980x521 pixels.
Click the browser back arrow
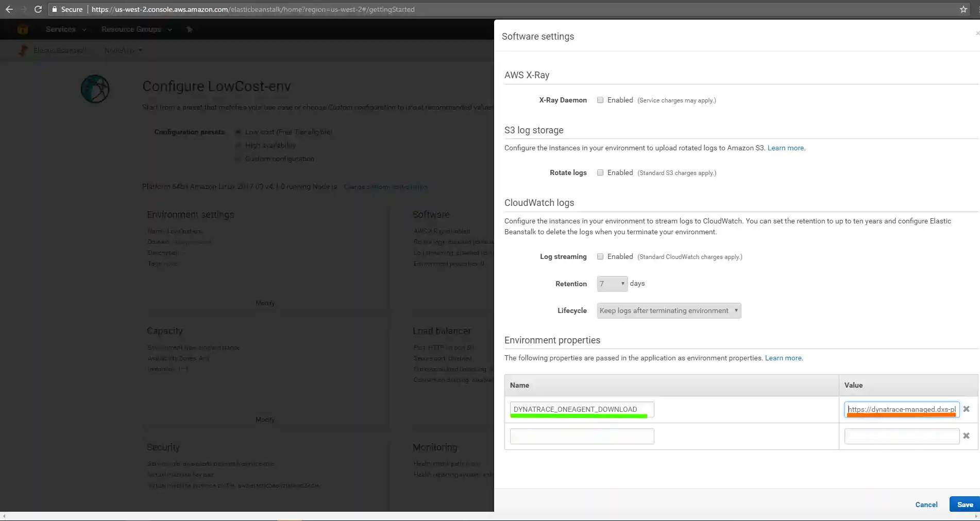coord(9,9)
